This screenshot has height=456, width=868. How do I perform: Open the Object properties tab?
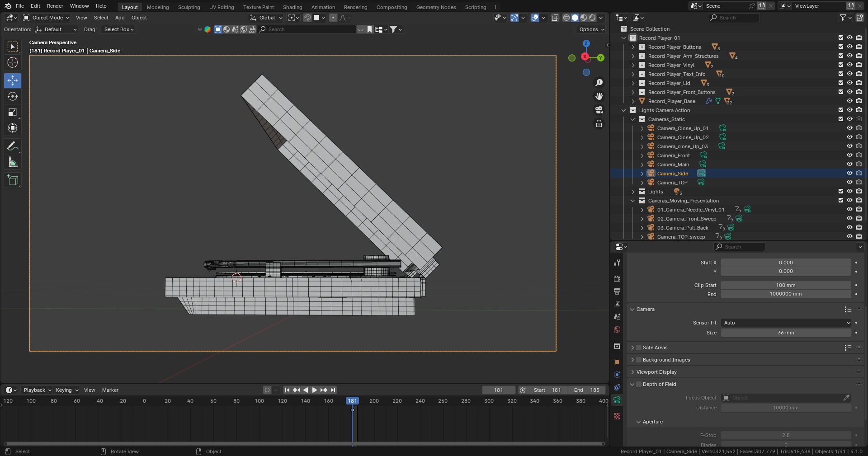point(617,362)
